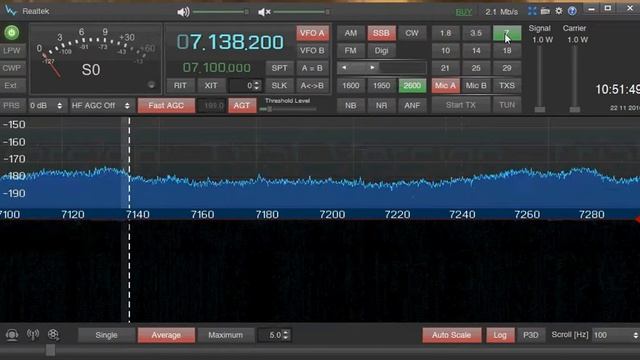
Task: Click the TXS button
Action: (507, 85)
